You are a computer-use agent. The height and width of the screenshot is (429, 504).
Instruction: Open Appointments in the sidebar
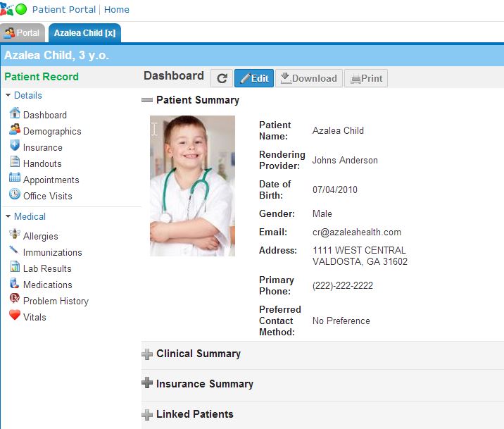click(x=51, y=180)
